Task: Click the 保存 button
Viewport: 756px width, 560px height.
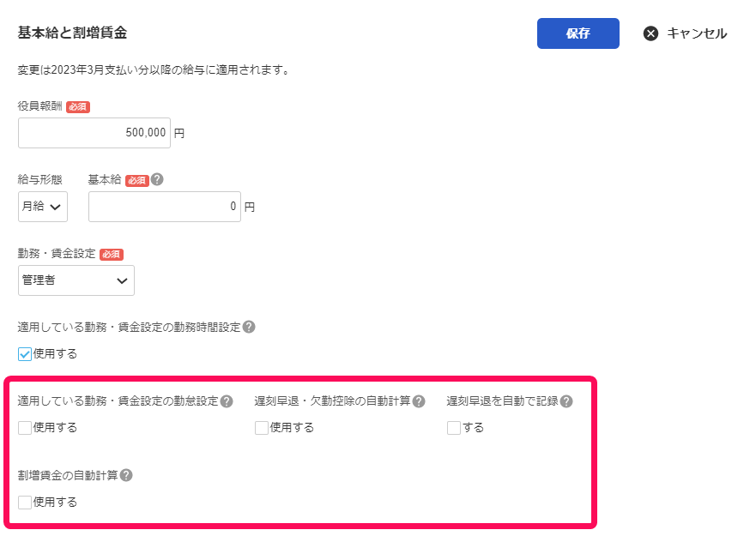Action: click(x=578, y=33)
